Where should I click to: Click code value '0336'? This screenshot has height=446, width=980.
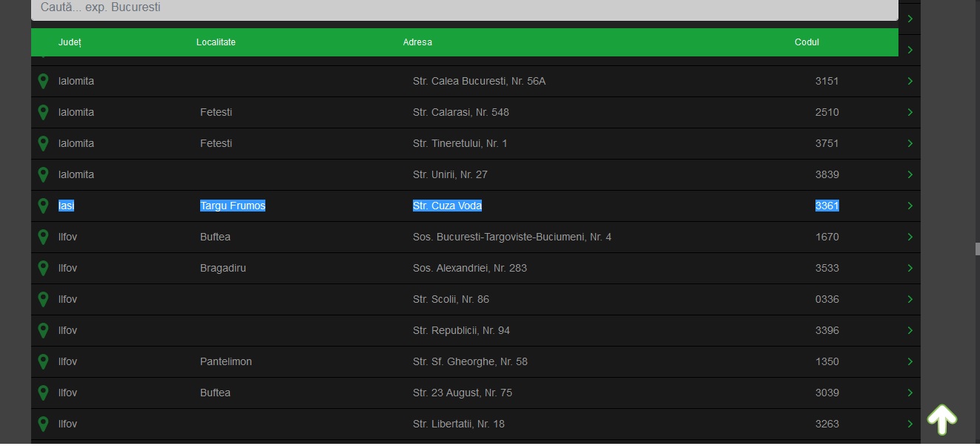click(x=827, y=299)
